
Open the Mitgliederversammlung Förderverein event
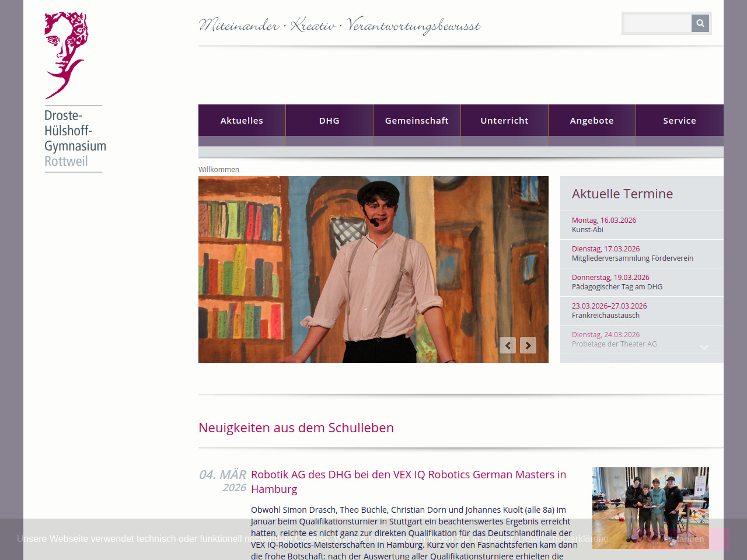pyautogui.click(x=632, y=254)
